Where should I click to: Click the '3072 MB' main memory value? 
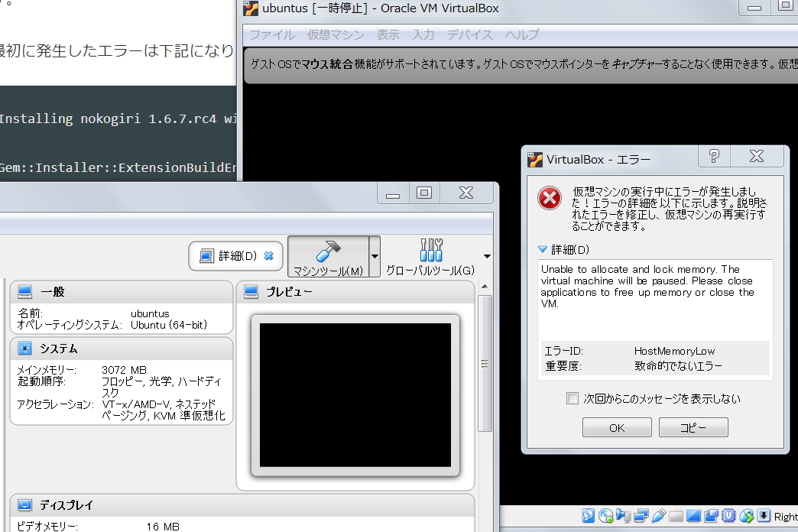124,370
